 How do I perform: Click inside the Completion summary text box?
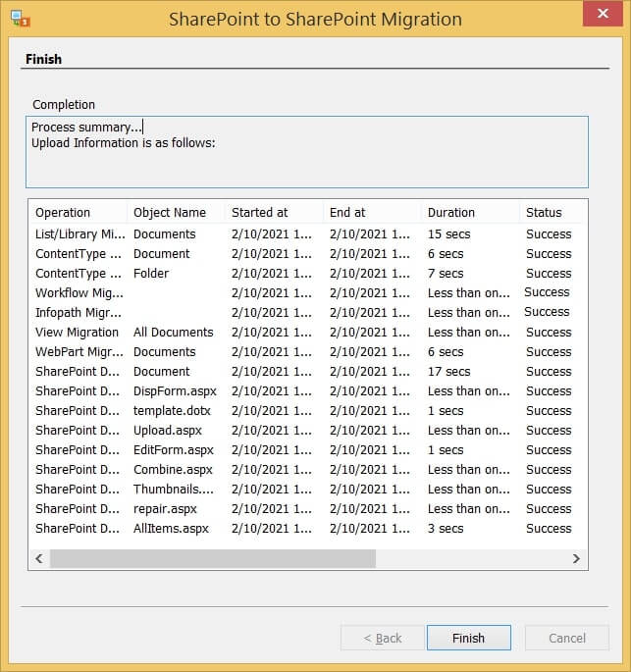pyautogui.click(x=307, y=152)
